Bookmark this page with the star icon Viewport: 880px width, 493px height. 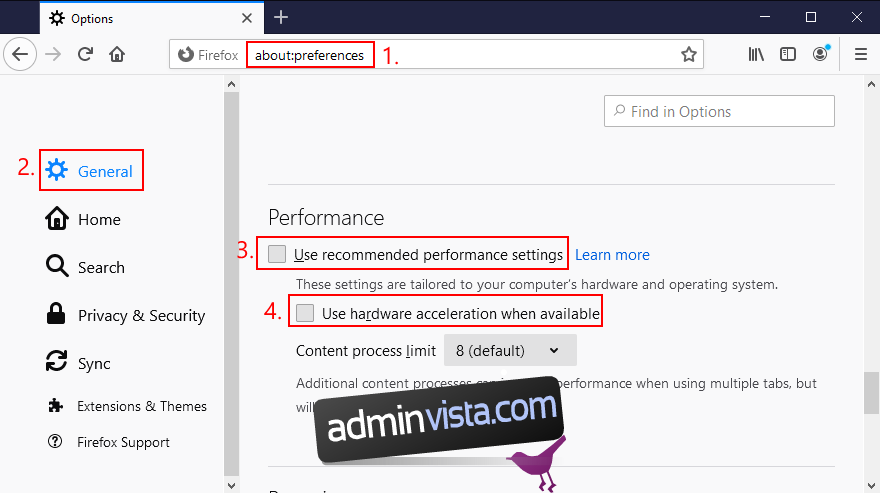(689, 54)
